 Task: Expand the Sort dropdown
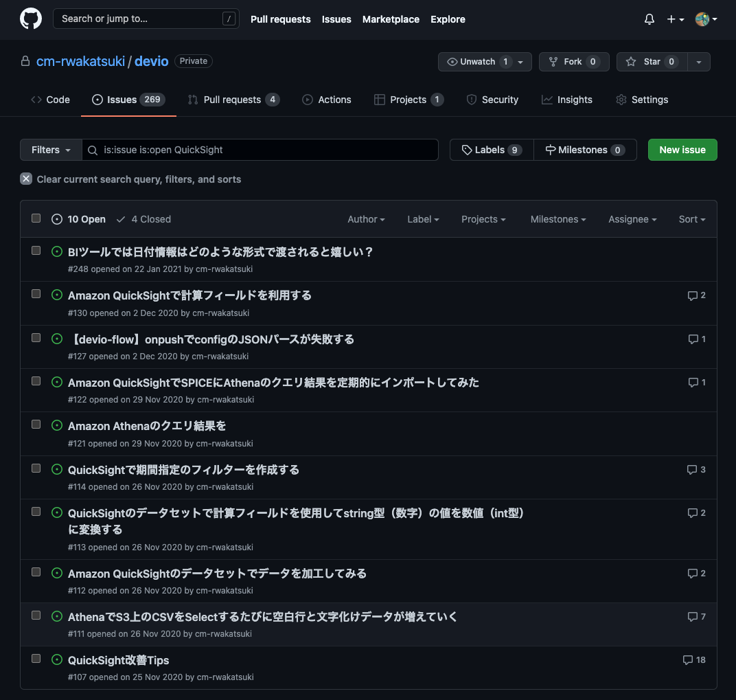(692, 219)
